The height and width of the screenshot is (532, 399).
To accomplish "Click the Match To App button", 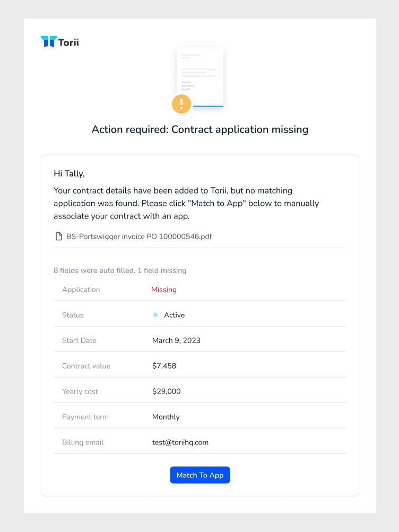I will 200,475.
